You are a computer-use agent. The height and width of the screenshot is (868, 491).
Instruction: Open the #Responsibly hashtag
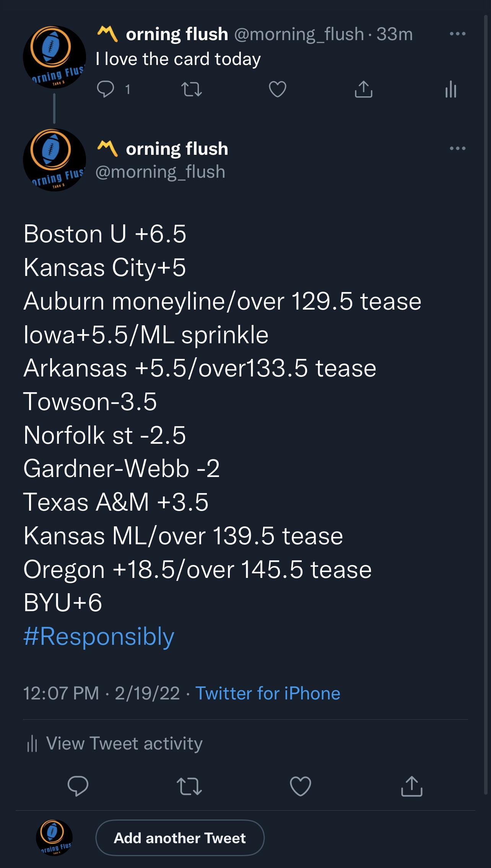99,636
